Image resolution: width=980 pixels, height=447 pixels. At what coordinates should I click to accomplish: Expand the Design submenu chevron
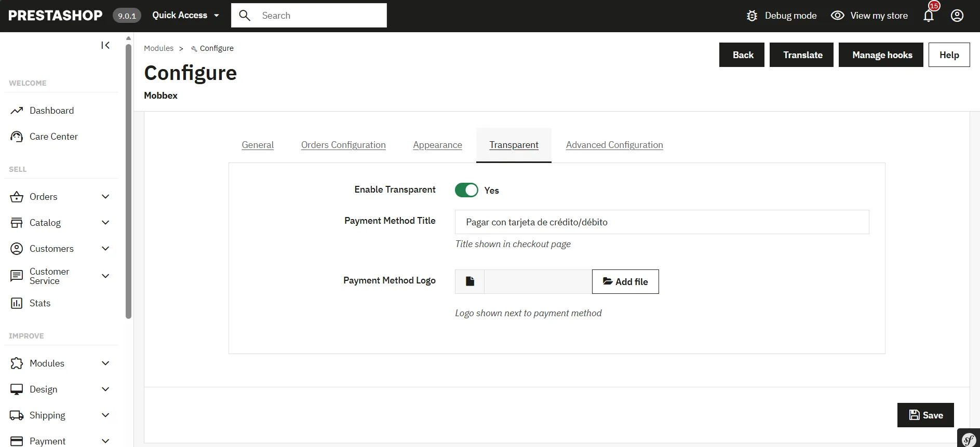point(105,389)
